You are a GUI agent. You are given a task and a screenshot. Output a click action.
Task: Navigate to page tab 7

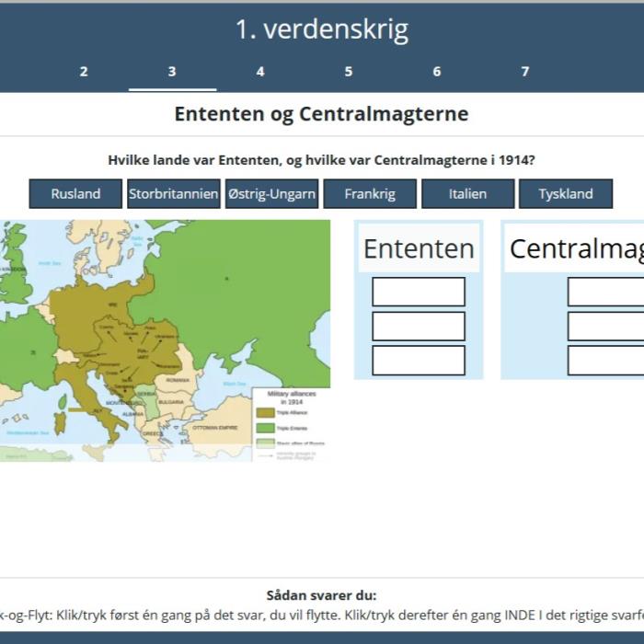click(525, 72)
